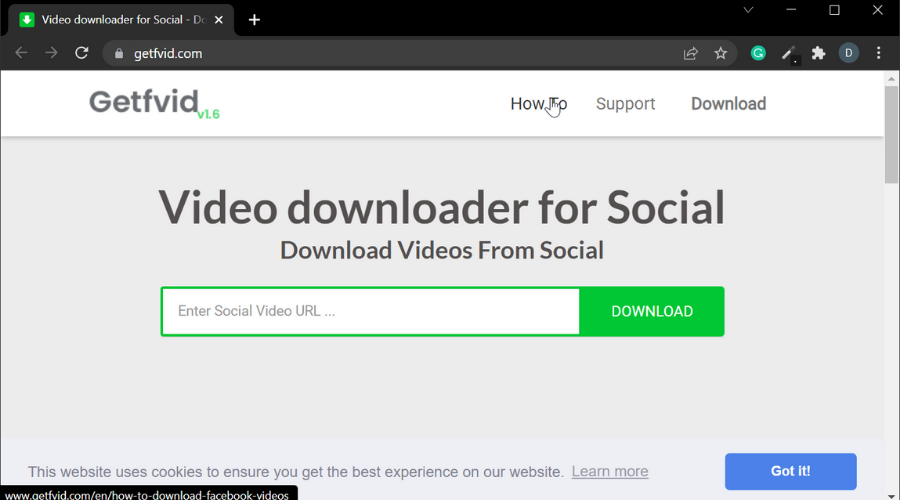Open the Grammarly extension icon
The width and height of the screenshot is (900, 500).
pyautogui.click(x=758, y=53)
